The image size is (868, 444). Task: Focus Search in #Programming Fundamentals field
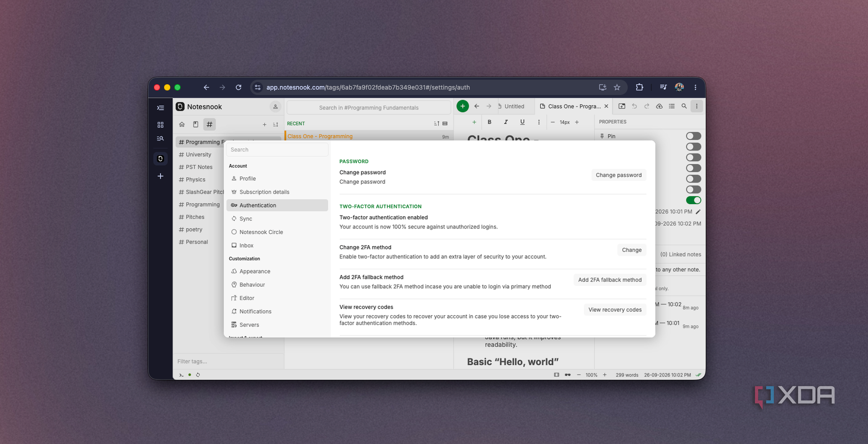tap(369, 107)
